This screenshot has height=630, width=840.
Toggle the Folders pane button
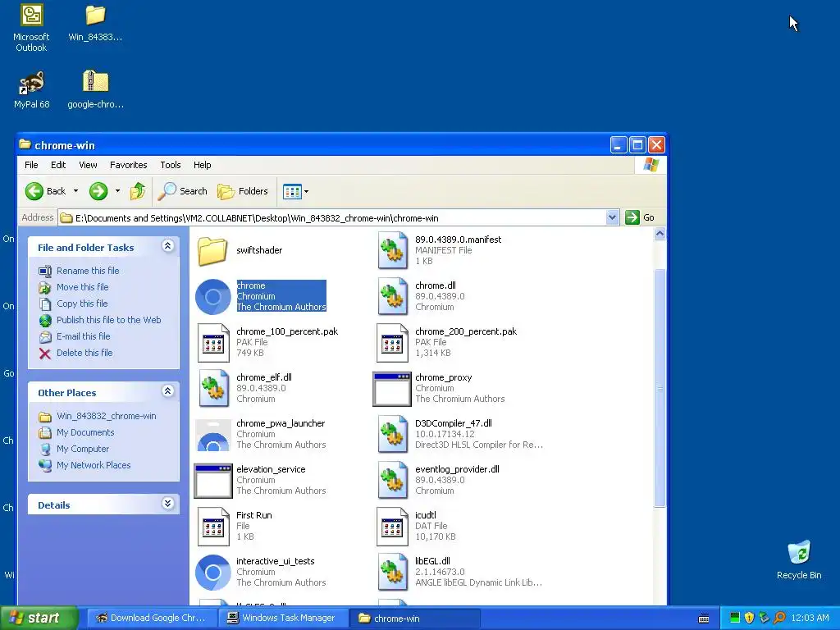(242, 191)
